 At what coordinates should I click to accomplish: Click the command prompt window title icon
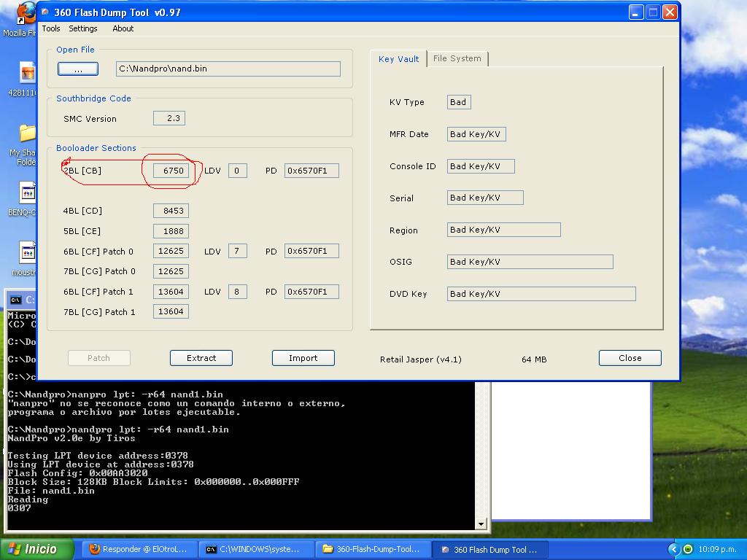click(x=16, y=300)
